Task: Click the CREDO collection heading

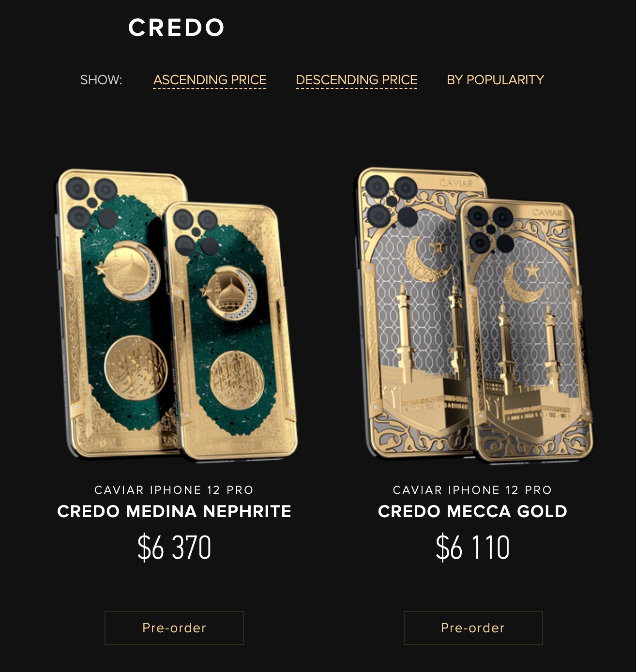Action: pyautogui.click(x=176, y=28)
